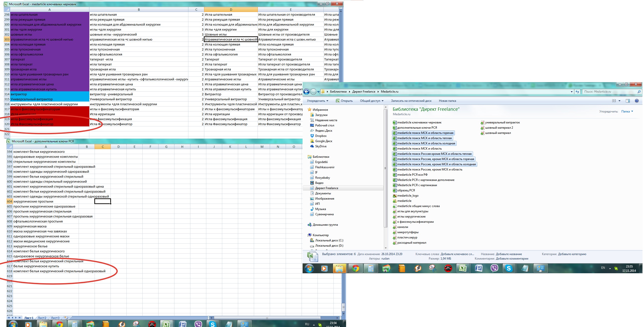Click the Новая папка button
The width and height of the screenshot is (644, 327).
447,101
